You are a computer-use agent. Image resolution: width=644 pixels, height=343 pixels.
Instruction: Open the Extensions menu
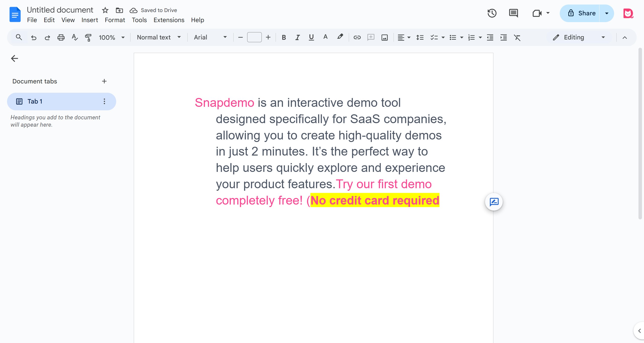tap(169, 20)
